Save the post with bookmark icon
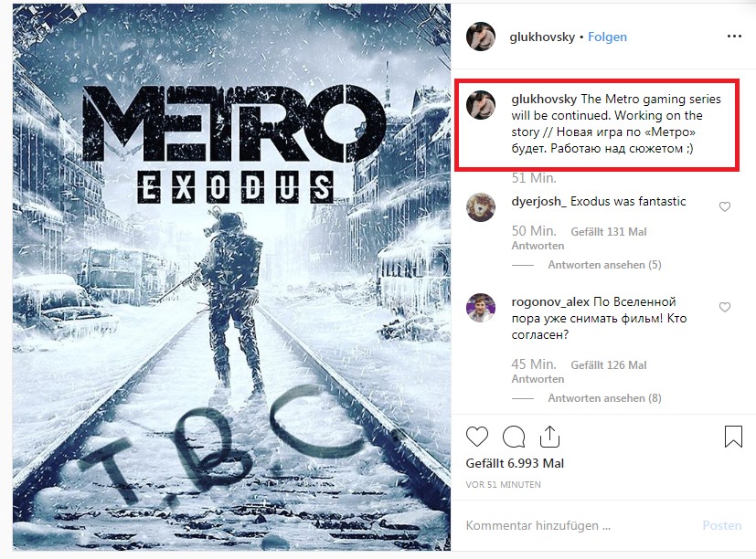 coord(733,436)
